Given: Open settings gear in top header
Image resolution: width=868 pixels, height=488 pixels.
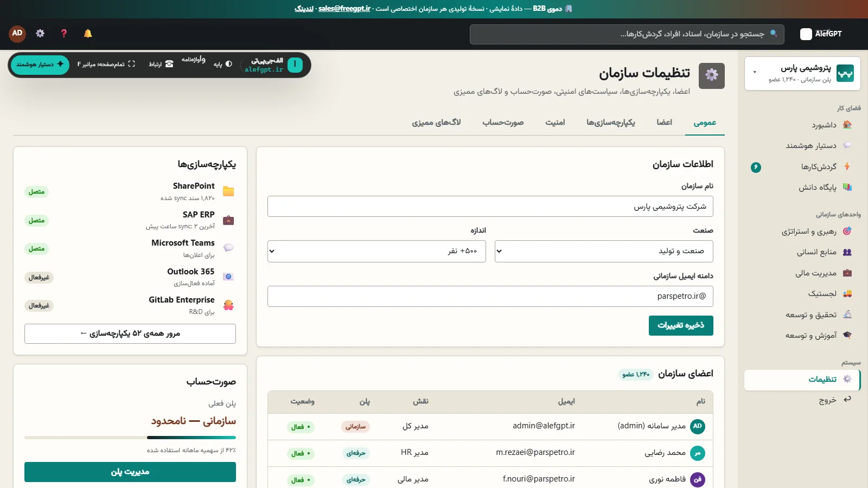Looking at the screenshot, I should 40,34.
